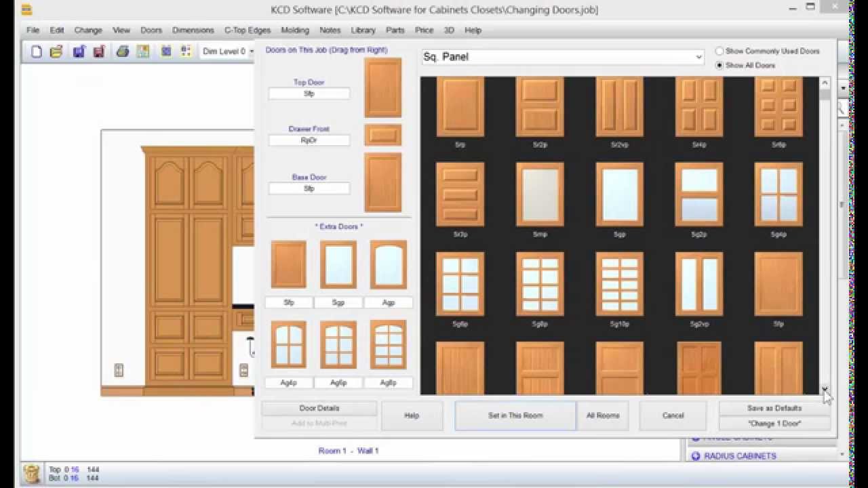Click the Ag4p arched extra door thumbnail
The height and width of the screenshot is (488, 868).
tap(288, 344)
